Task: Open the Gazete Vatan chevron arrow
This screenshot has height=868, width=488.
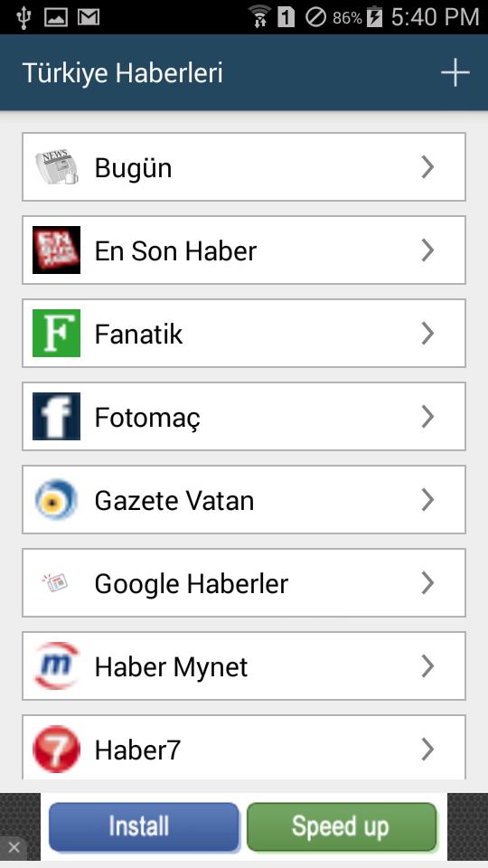Action: (427, 499)
